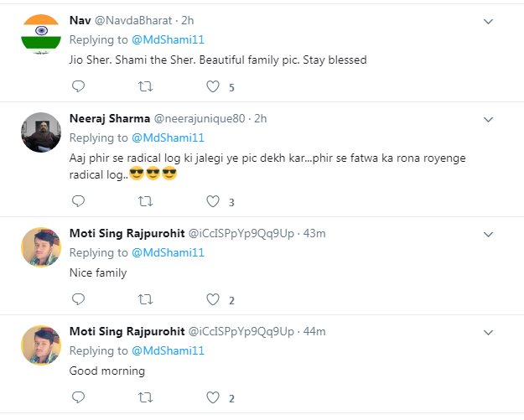524x420 pixels.
Task: Reply to Neeraj Sharma's tweet
Action: (x=78, y=201)
